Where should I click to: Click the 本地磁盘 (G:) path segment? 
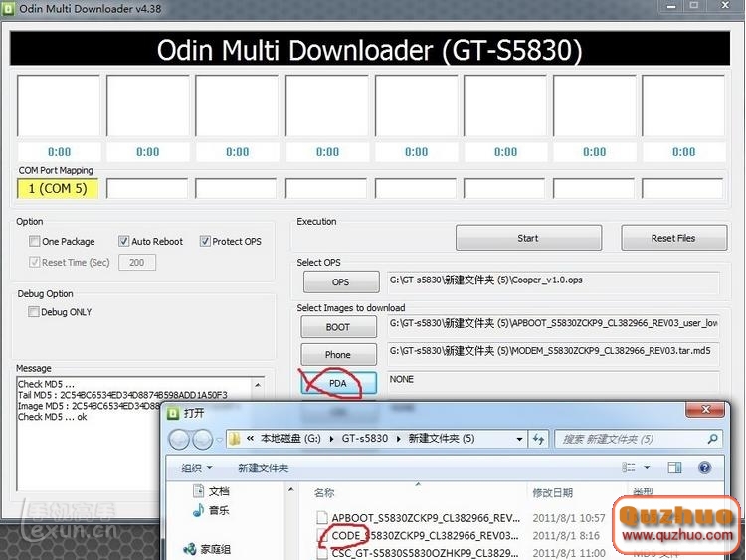click(290, 439)
